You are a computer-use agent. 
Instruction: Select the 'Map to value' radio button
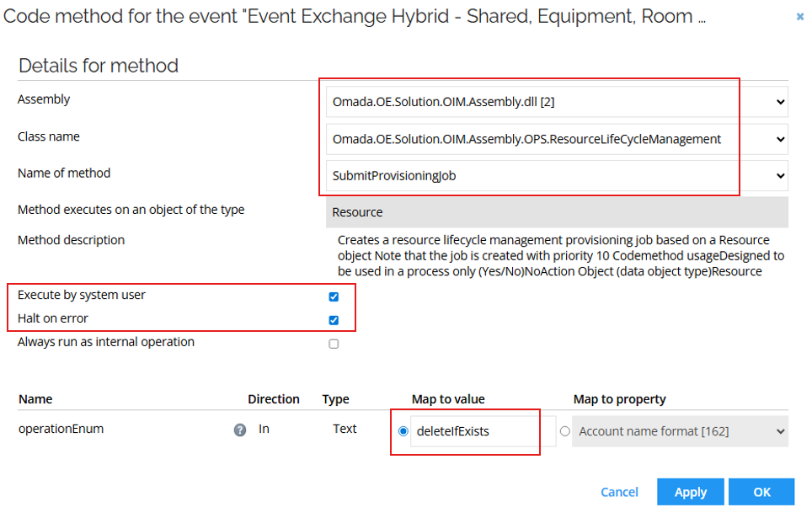(x=402, y=430)
